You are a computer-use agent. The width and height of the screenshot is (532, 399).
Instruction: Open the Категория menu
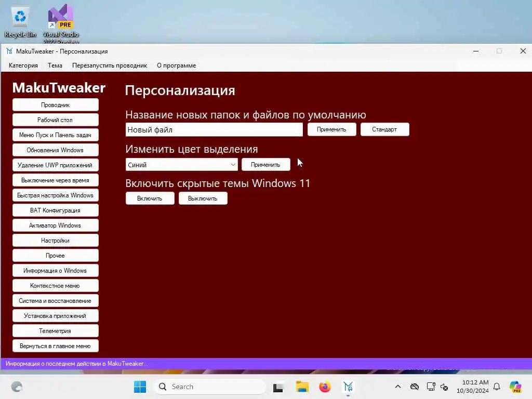pos(23,65)
